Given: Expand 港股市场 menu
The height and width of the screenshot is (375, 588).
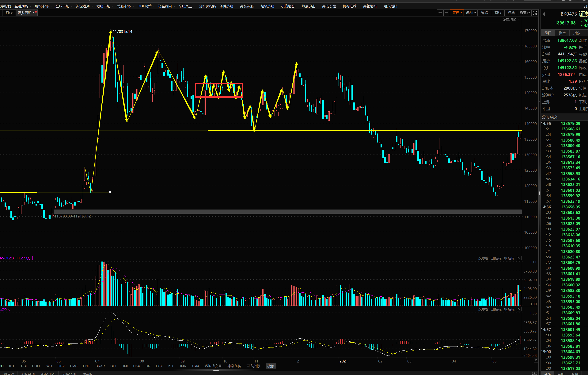Looking at the screenshot, I should click(x=105, y=6).
